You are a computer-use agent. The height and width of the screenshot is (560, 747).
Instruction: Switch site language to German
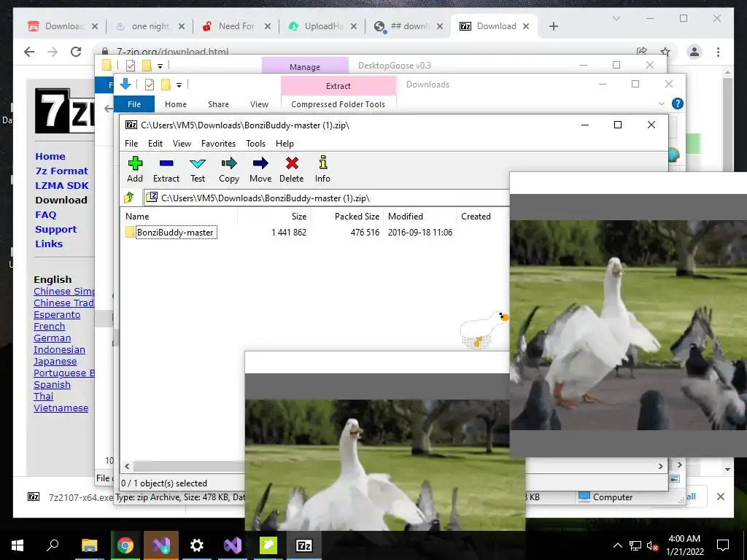tap(53, 338)
